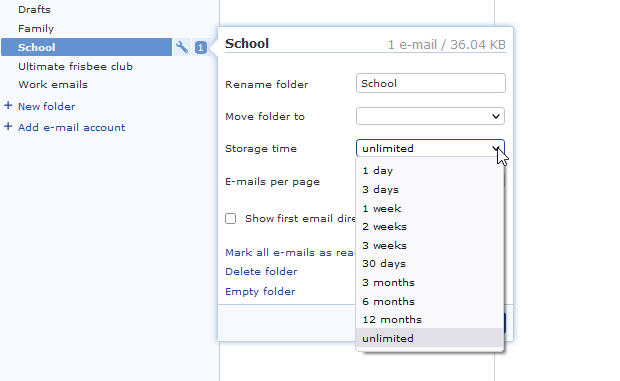Open the Drafts folder
Viewport: 620px width, 381px height.
tap(34, 9)
